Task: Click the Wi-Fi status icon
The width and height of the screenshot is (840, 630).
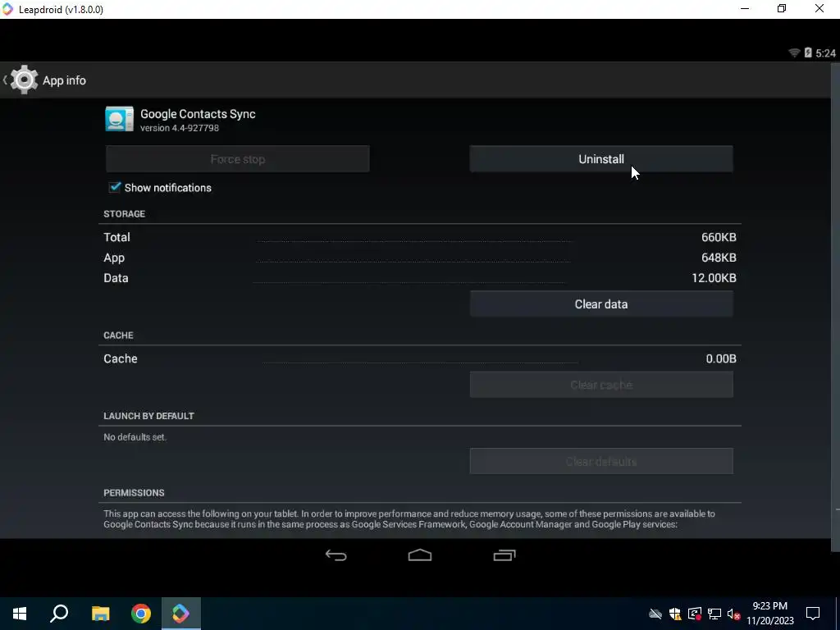Action: pyautogui.click(x=794, y=52)
